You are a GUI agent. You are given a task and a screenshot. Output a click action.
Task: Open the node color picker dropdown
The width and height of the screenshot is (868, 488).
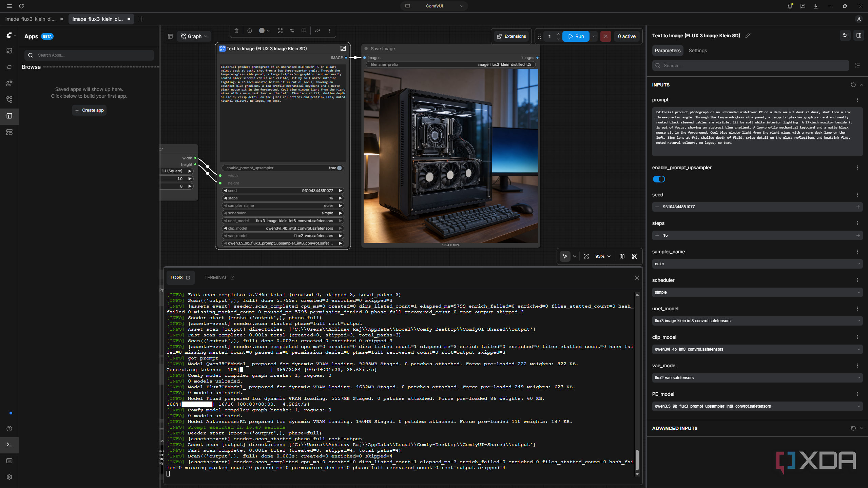point(264,31)
